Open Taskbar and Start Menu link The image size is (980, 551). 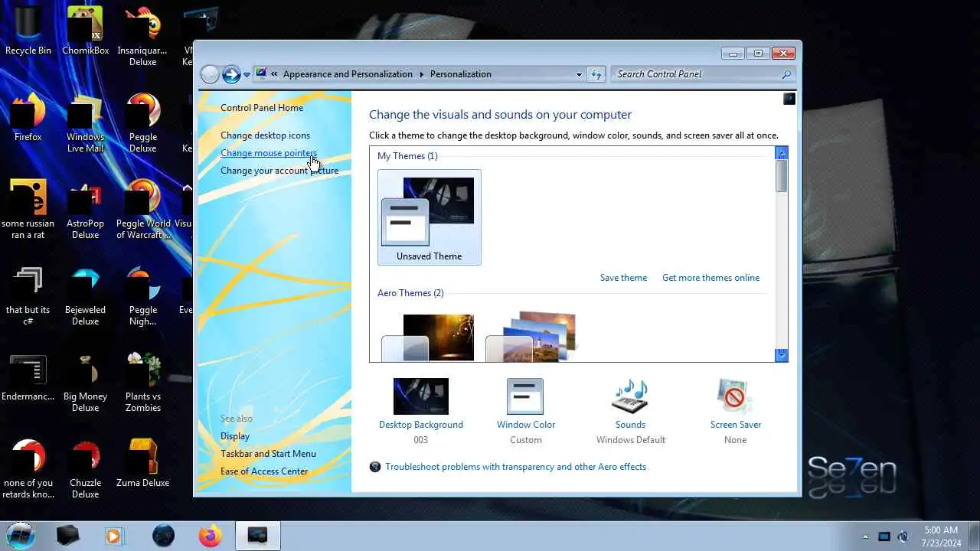click(268, 454)
